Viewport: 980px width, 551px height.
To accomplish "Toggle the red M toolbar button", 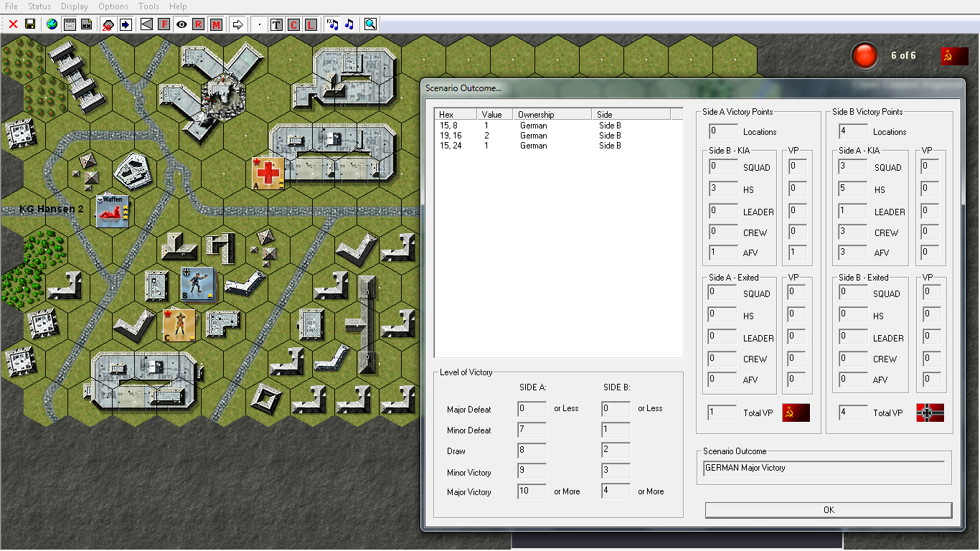I will tap(217, 24).
